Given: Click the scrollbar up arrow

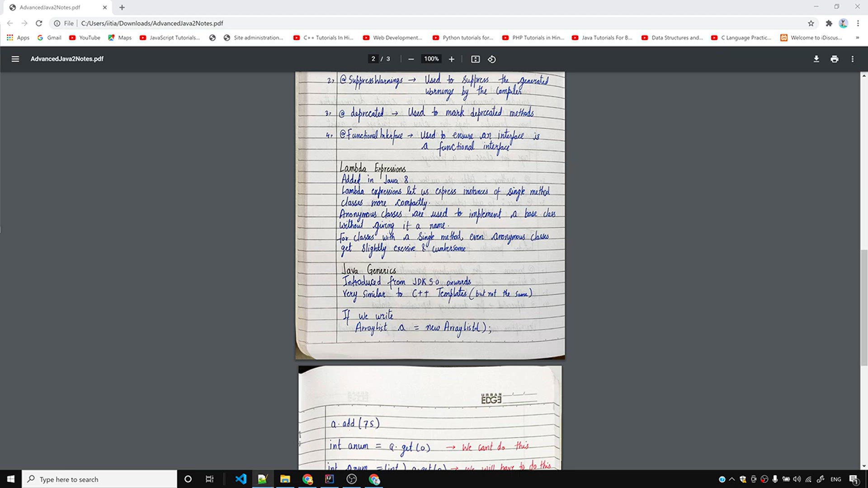Looking at the screenshot, I should [x=864, y=76].
